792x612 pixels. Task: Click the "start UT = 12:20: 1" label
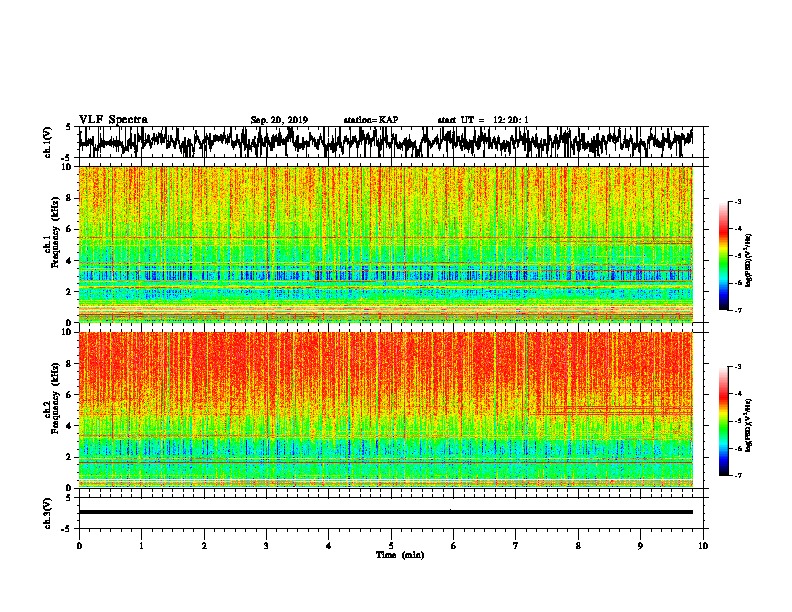coord(483,120)
